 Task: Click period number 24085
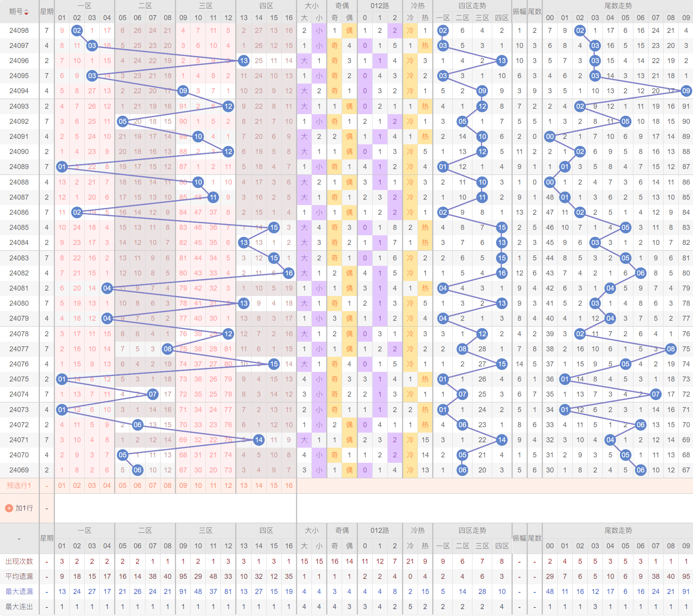coord(19,228)
